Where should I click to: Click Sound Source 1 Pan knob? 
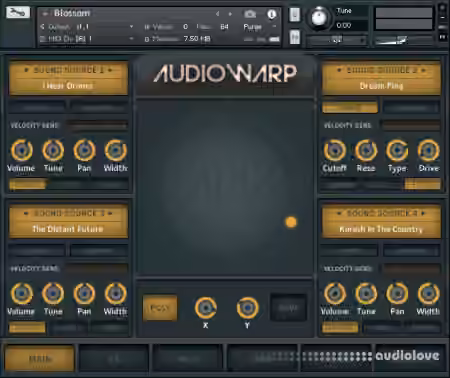pos(84,150)
